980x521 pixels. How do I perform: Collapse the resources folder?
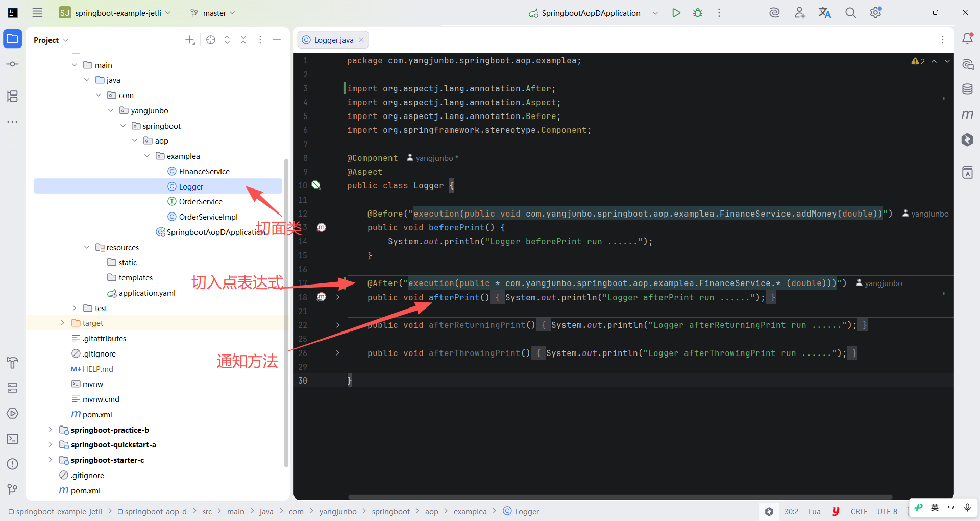pos(87,247)
